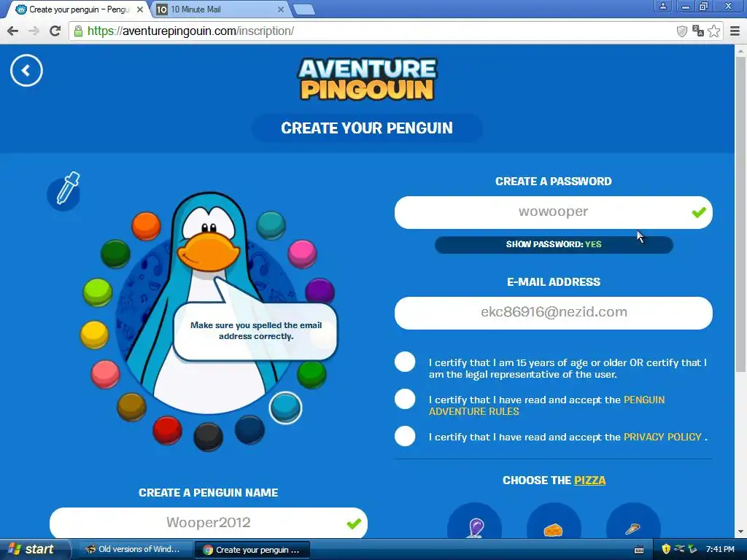Click the Chrome user profile button

click(x=662, y=6)
